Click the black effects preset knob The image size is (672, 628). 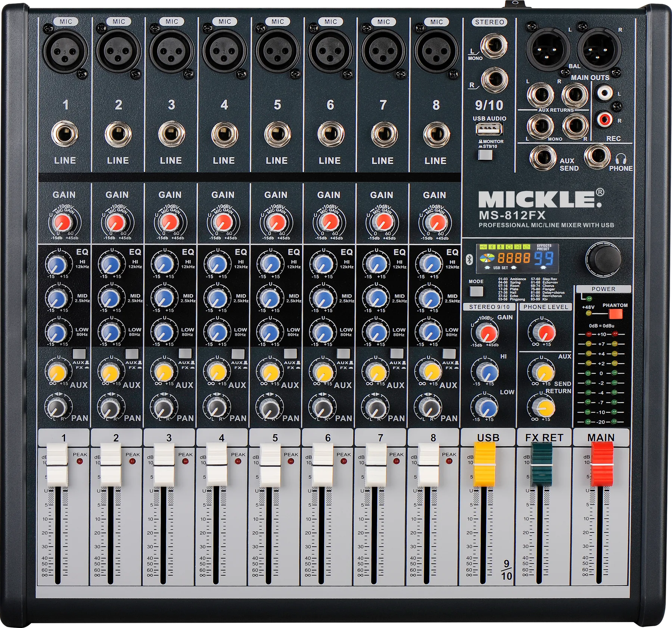tap(603, 259)
